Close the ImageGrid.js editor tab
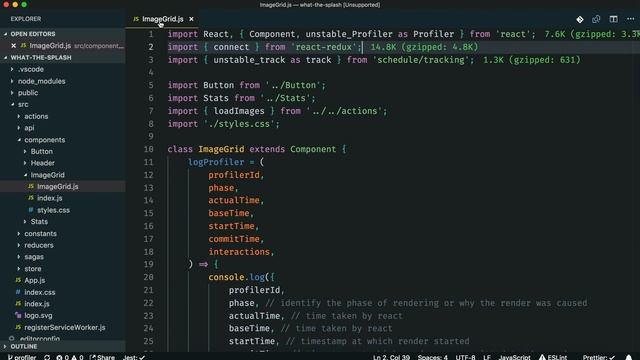Viewport: 640px width, 360px height. tap(191, 19)
